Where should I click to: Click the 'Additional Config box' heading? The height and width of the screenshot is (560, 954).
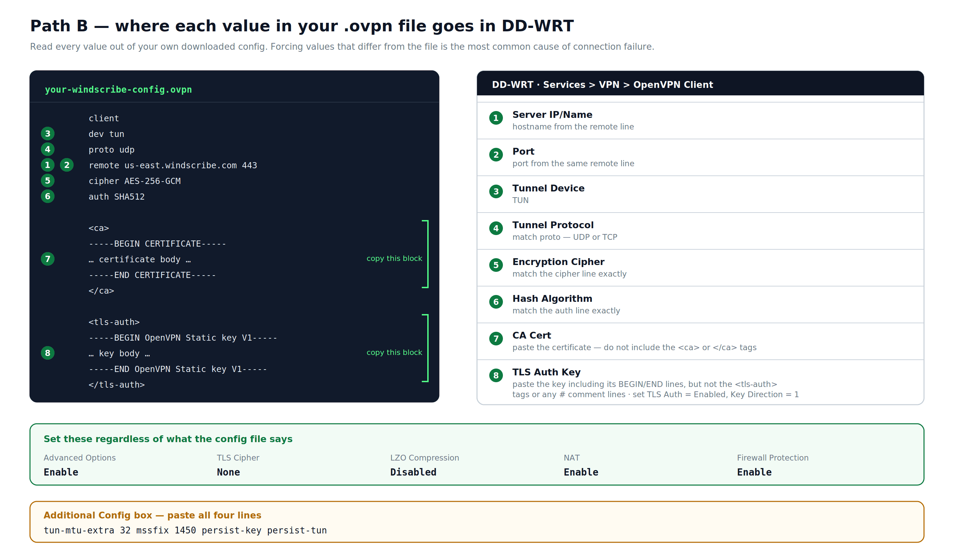pos(153,515)
